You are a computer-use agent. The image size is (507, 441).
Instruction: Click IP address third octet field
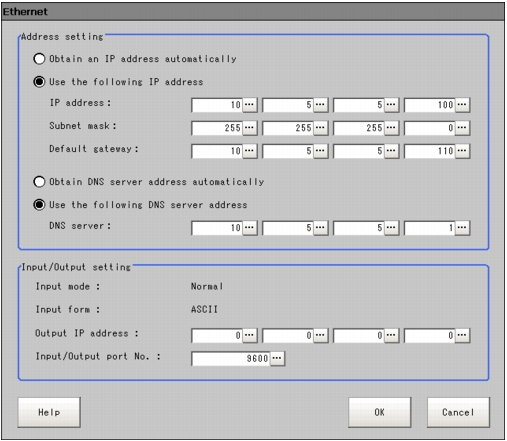[359, 105]
